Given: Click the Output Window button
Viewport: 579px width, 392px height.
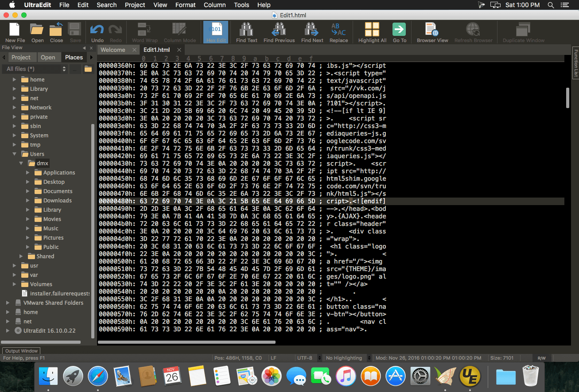Looking at the screenshot, I should (x=21, y=351).
